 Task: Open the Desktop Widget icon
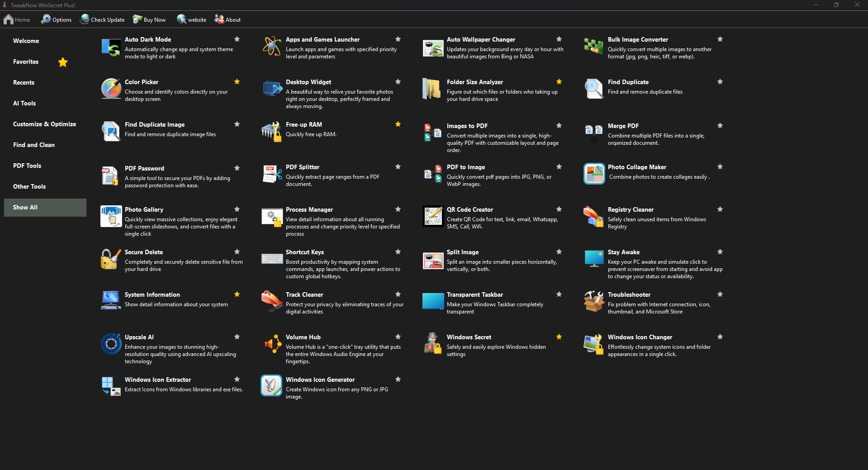[x=272, y=89]
